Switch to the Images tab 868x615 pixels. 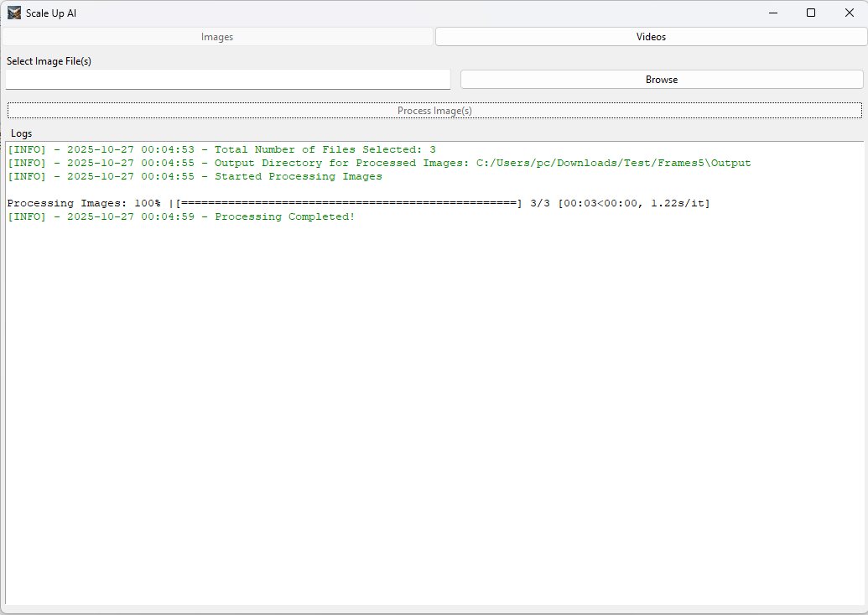[x=217, y=37]
